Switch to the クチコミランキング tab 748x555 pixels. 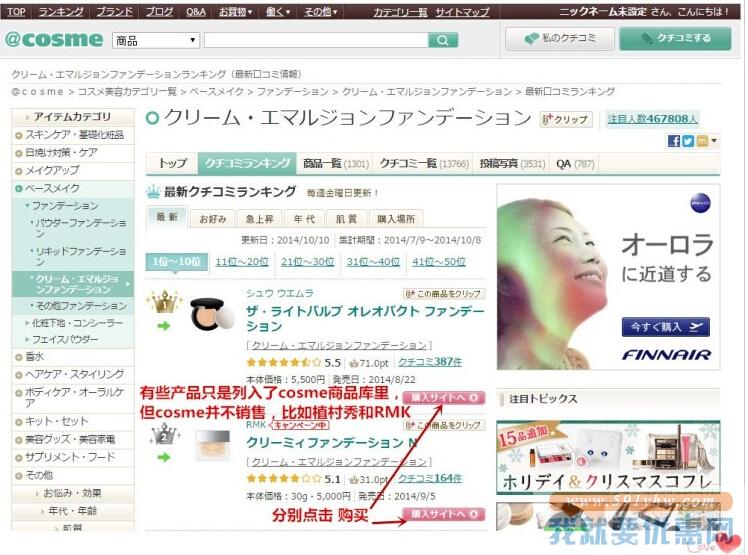[x=247, y=163]
